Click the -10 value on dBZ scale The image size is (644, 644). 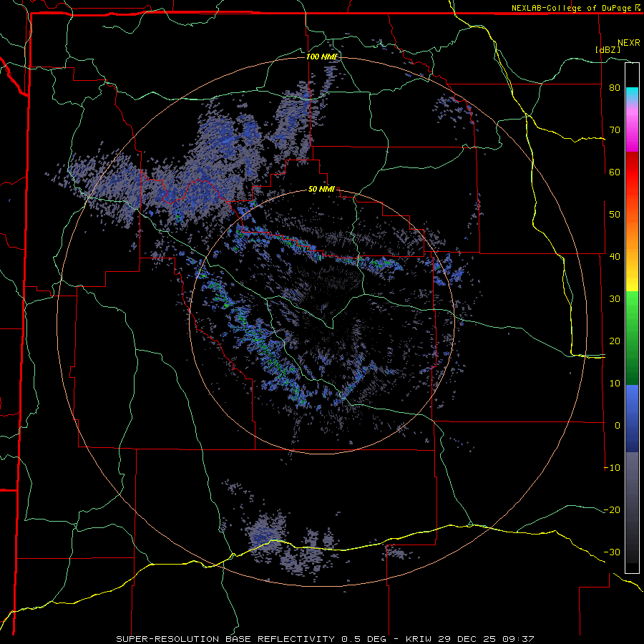pyautogui.click(x=612, y=468)
